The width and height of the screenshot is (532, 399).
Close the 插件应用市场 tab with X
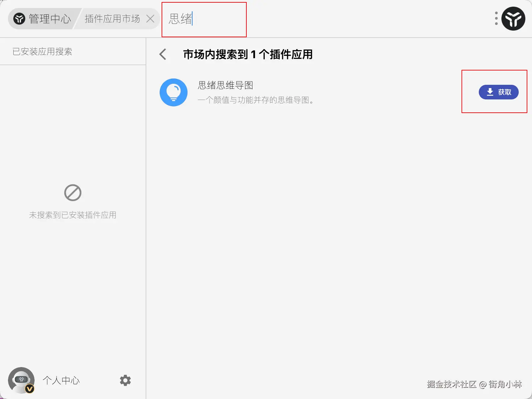coord(150,19)
